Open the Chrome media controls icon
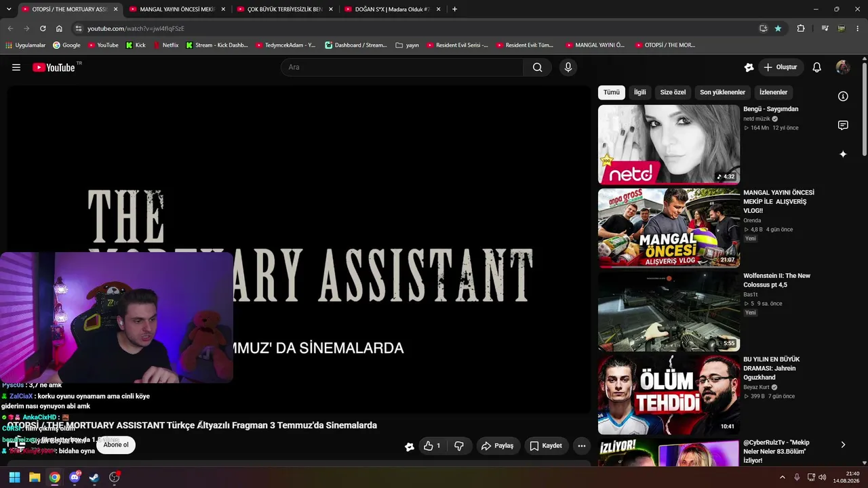868x488 pixels. (x=825, y=28)
